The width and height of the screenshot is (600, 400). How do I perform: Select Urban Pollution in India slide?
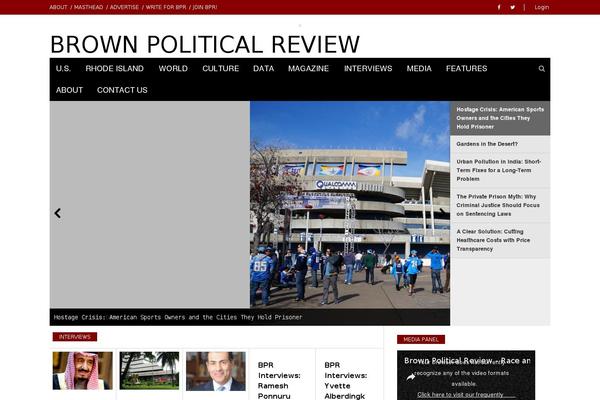coord(500,170)
